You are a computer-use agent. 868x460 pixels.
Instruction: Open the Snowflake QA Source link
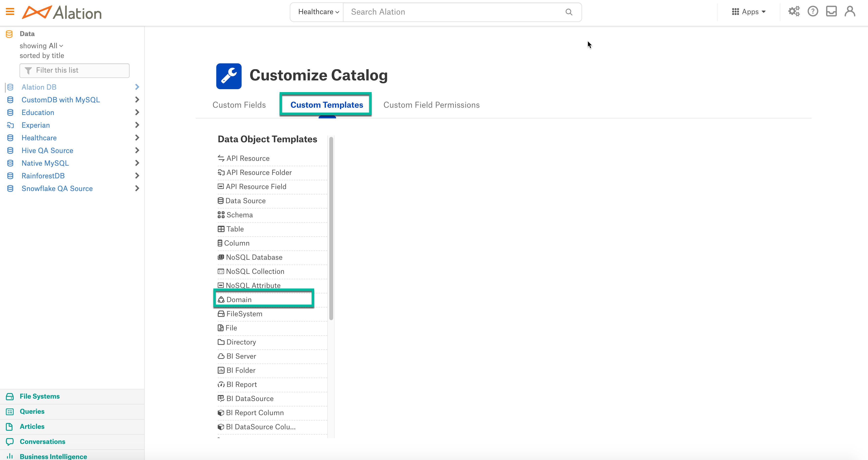pyautogui.click(x=57, y=189)
